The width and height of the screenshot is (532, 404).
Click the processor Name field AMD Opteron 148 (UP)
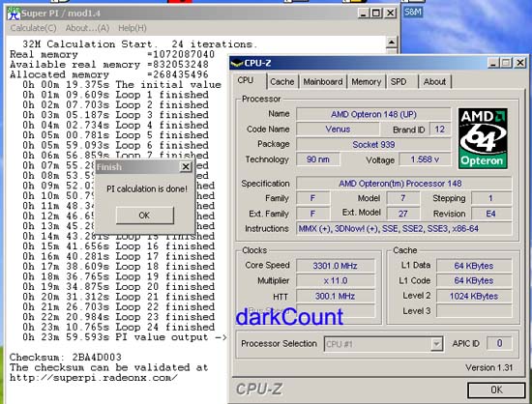point(373,114)
